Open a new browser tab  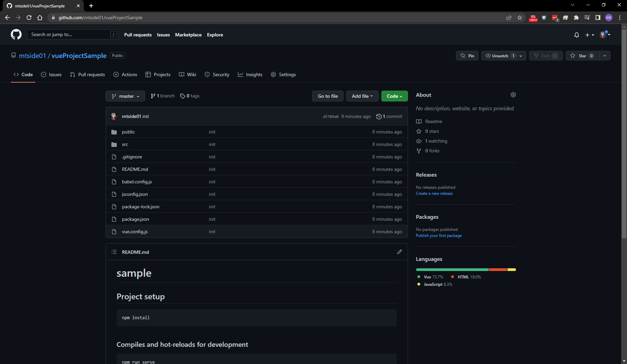91,6
